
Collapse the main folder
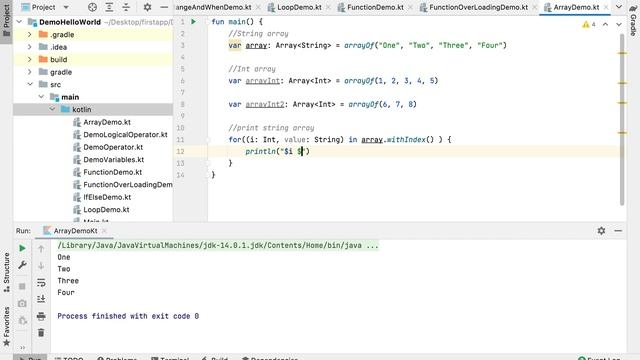point(41,97)
